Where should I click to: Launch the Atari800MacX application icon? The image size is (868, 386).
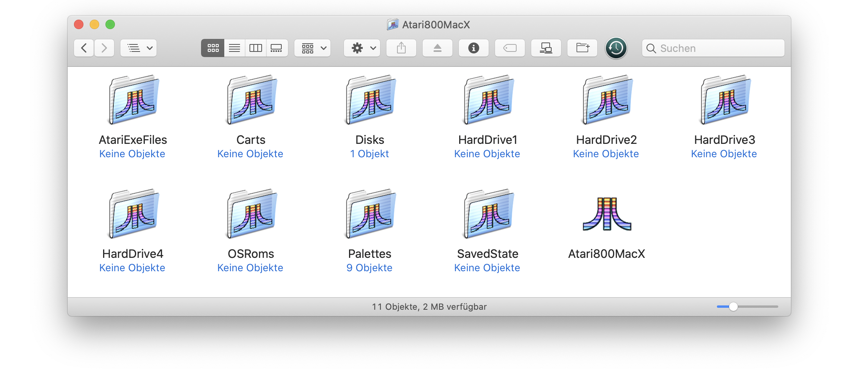[607, 214]
